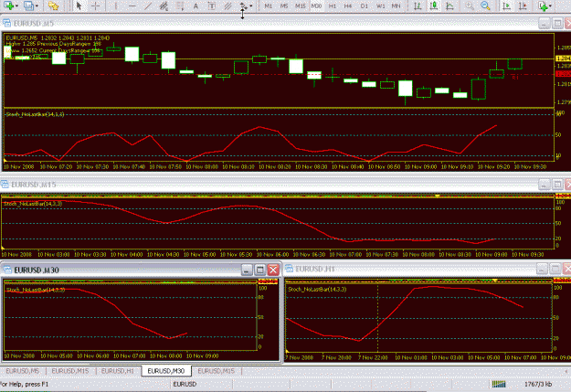Select the Crosshair tool

[95, 5]
